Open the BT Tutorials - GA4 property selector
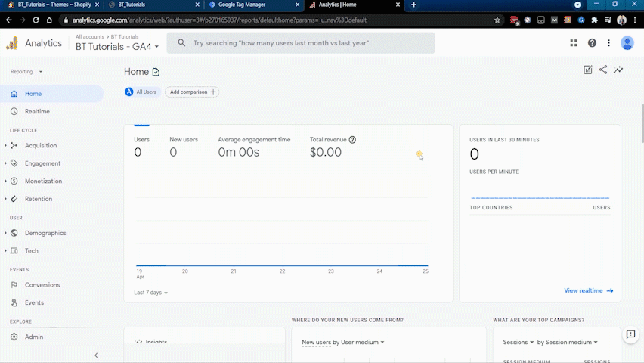 pos(117,46)
